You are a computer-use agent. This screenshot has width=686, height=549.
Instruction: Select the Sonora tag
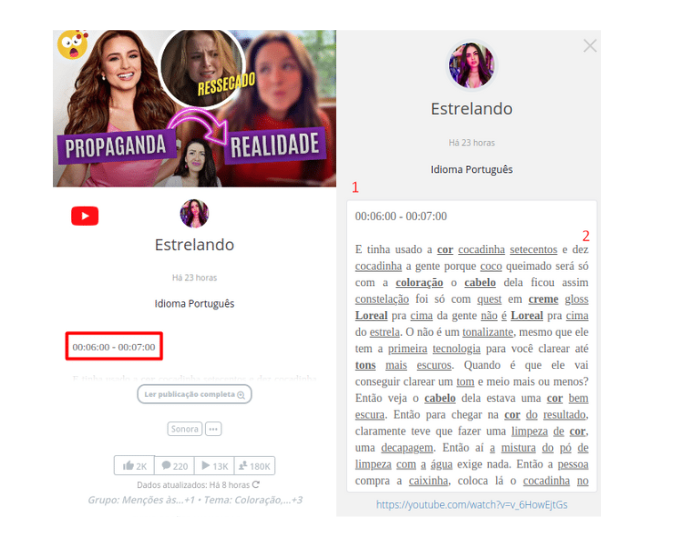pos(185,429)
